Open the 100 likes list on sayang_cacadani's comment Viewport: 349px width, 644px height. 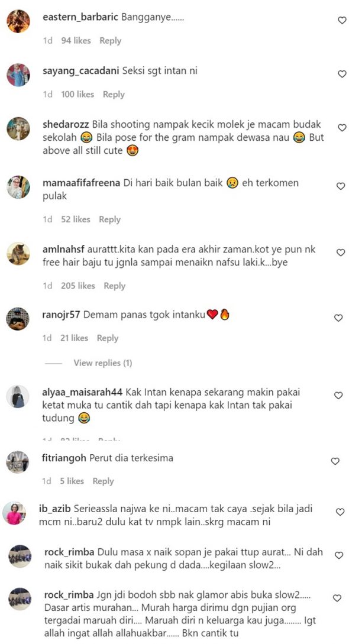point(77,94)
